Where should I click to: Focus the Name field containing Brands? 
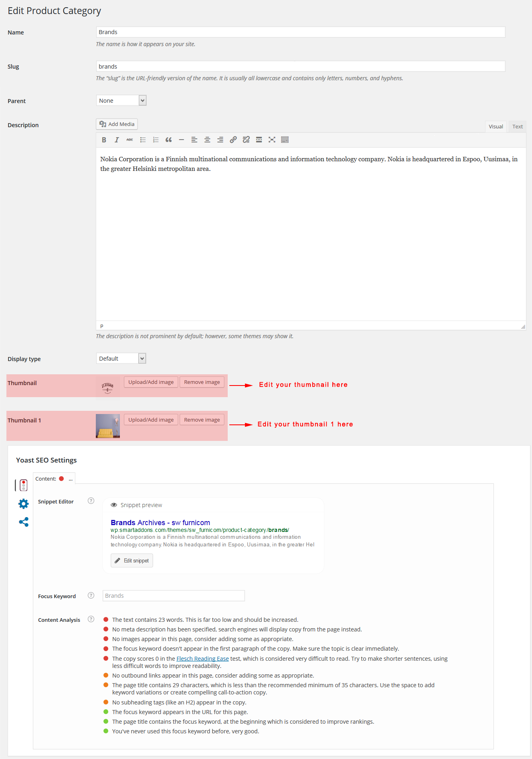point(301,32)
